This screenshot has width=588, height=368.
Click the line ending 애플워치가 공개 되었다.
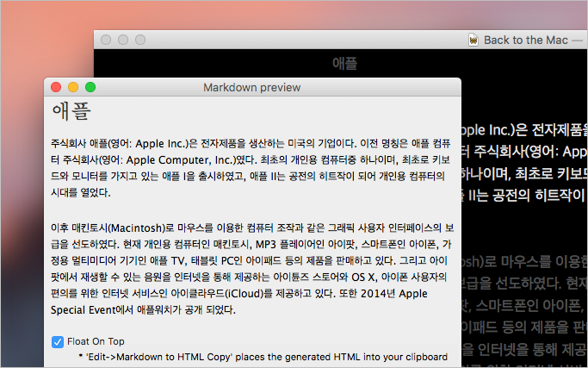(x=143, y=309)
